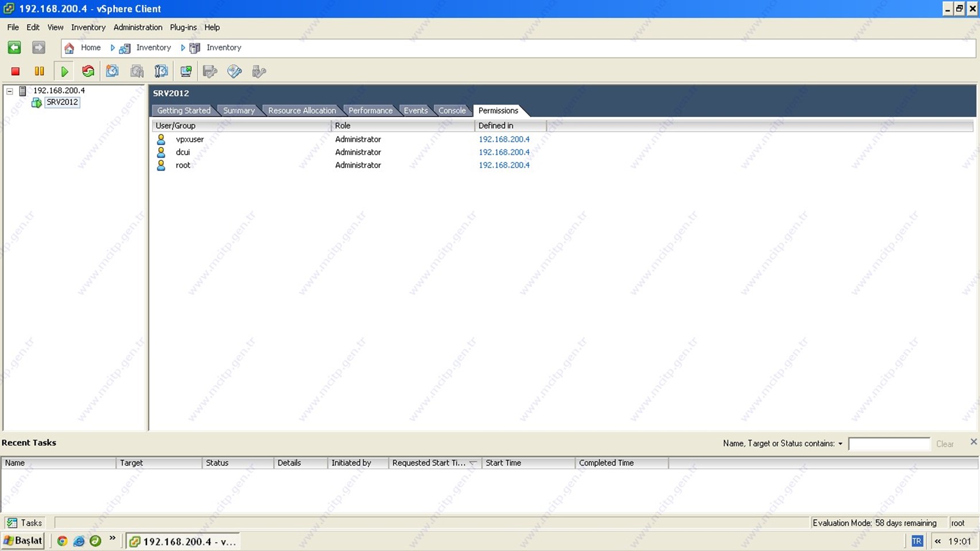Screen dimensions: 980x551
Task: Click the green quick launch icon
Action: [95, 541]
